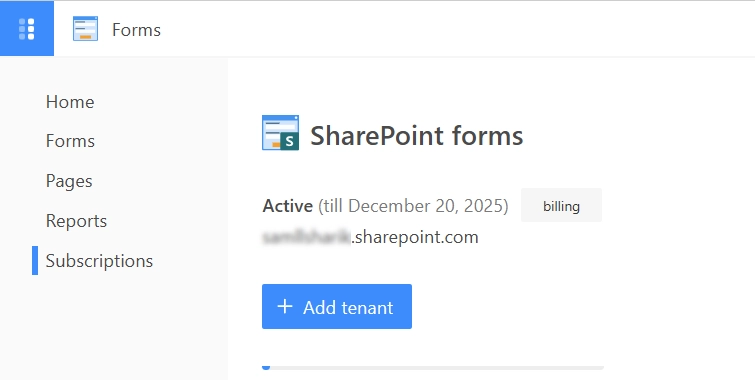Click the blue marker beside Subscriptions

tap(35, 261)
